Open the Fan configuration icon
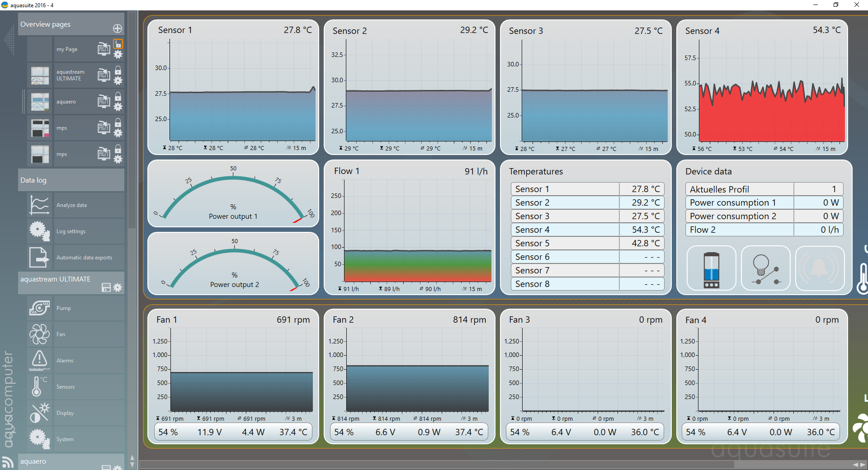Viewport: 868px width, 470px height. (39, 334)
